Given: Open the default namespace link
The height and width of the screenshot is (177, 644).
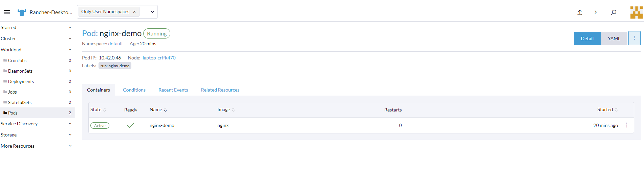Looking at the screenshot, I should [115, 44].
